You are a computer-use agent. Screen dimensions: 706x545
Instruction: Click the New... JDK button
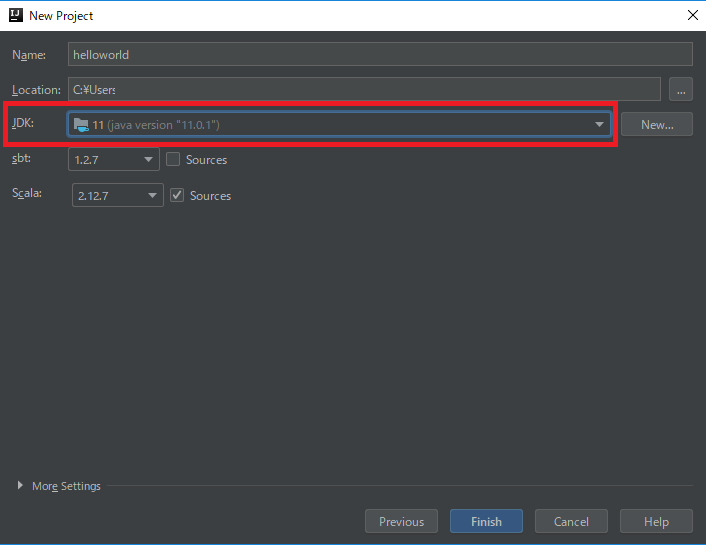click(657, 124)
